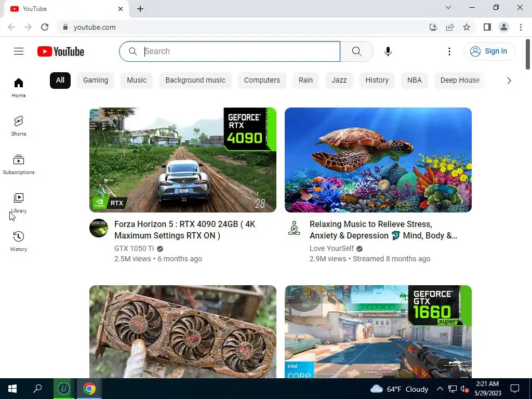Open YouTube settings three-dot menu
The image size is (532, 399).
tap(449, 51)
